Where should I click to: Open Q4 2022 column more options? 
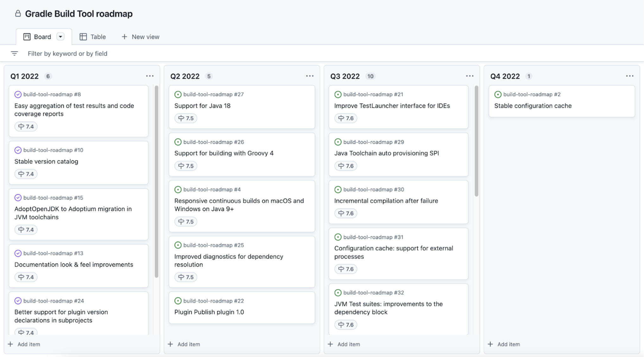pos(629,76)
